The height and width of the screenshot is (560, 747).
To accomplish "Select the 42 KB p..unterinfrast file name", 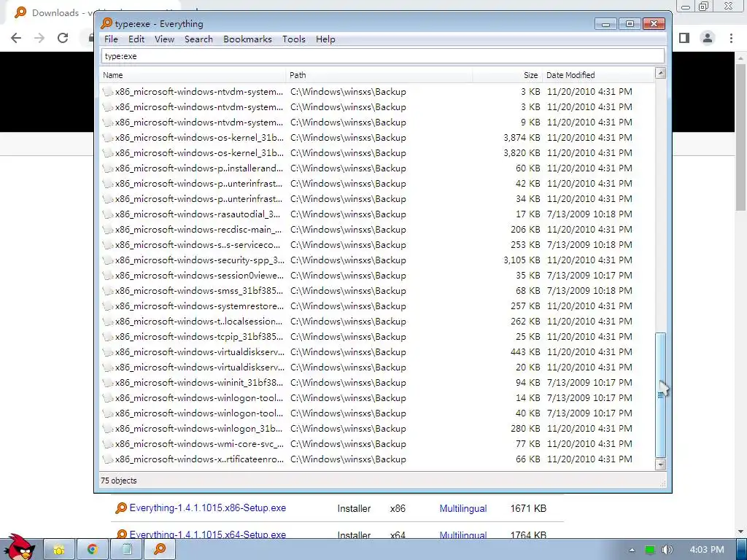I will tap(198, 183).
